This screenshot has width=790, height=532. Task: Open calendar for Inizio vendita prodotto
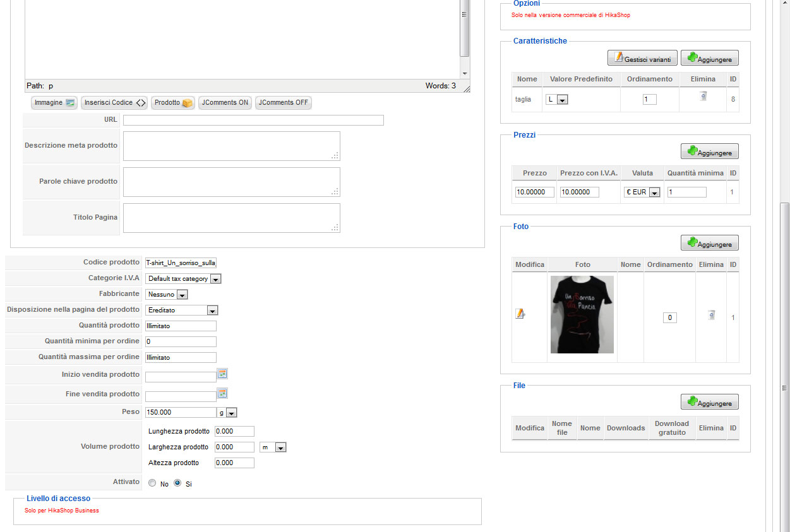[222, 374]
